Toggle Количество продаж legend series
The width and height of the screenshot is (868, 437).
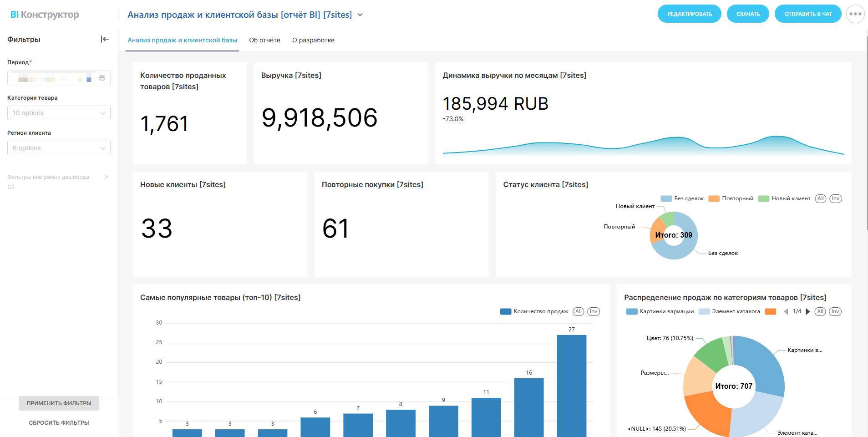tap(534, 312)
